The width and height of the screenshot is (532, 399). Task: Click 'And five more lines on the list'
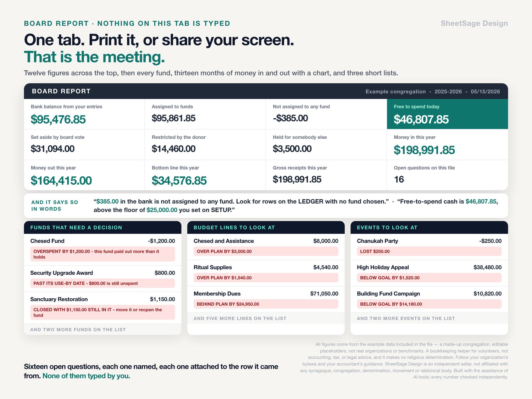(x=240, y=318)
